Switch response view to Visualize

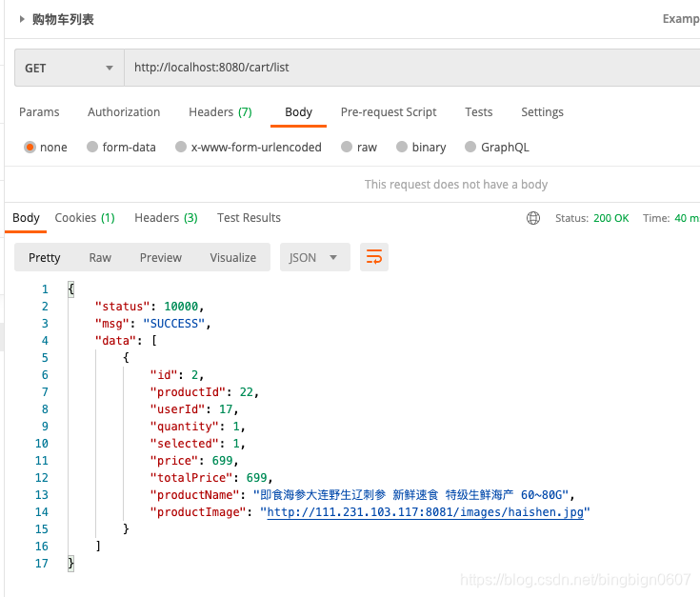coord(233,257)
